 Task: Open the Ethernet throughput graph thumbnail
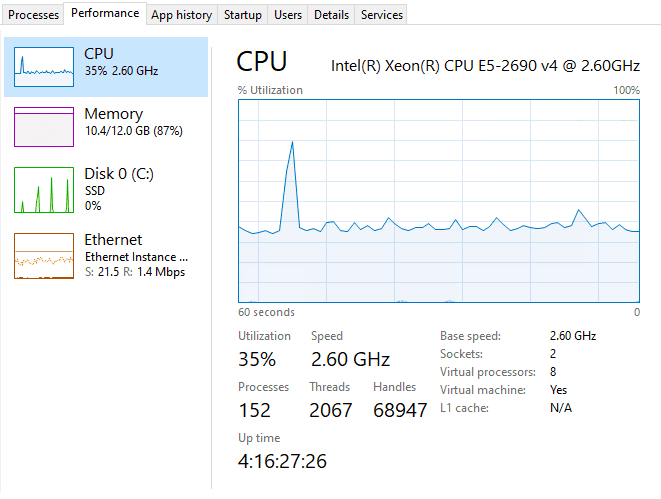[44, 255]
